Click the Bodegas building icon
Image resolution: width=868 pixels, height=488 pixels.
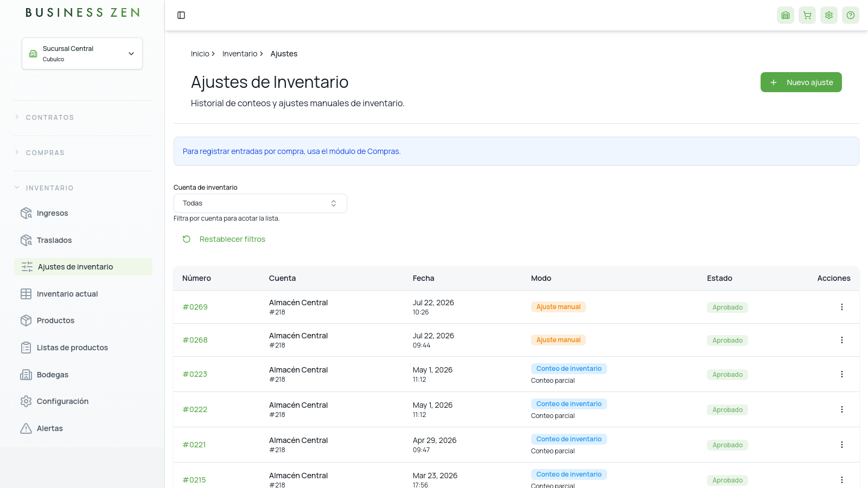pyautogui.click(x=26, y=375)
